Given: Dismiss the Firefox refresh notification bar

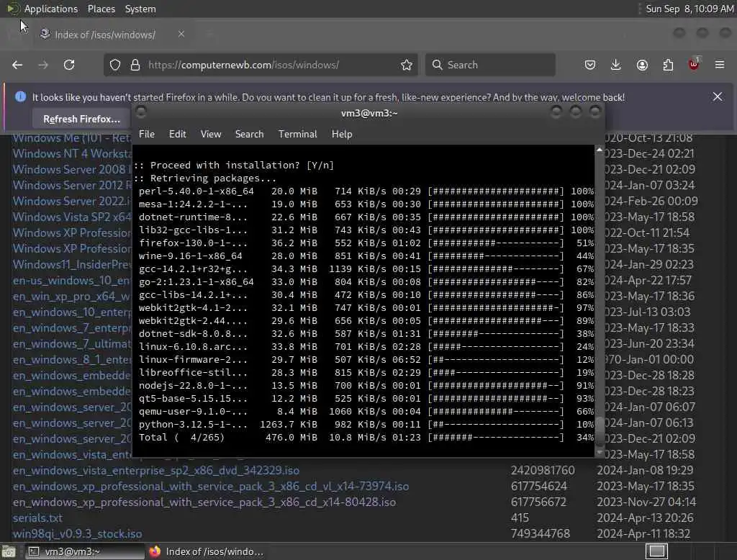Looking at the screenshot, I should click(x=718, y=97).
